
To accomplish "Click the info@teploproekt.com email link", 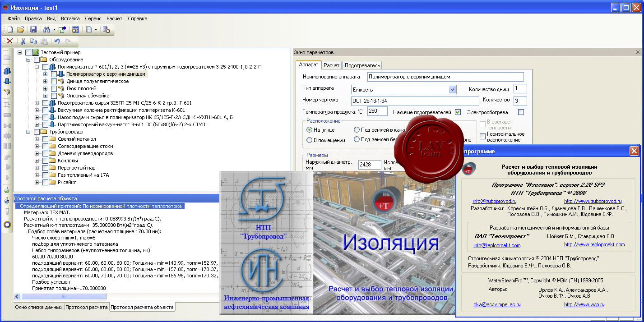I will 497,245.
